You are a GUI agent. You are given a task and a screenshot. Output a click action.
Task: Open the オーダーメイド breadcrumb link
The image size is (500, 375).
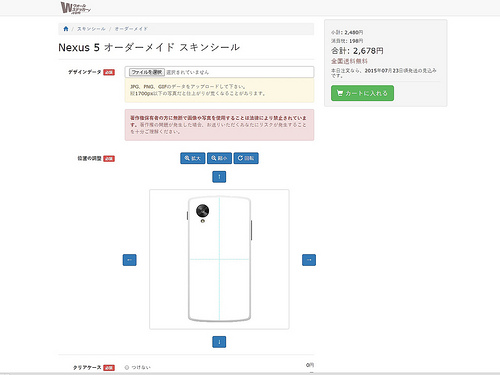point(131,29)
